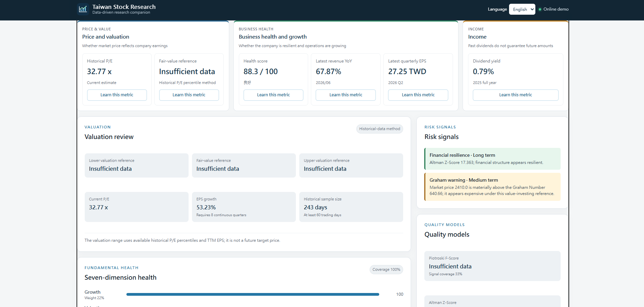Click the Taiwan Stock Research chart logo icon
The width and height of the screenshot is (644, 307).
(83, 9)
